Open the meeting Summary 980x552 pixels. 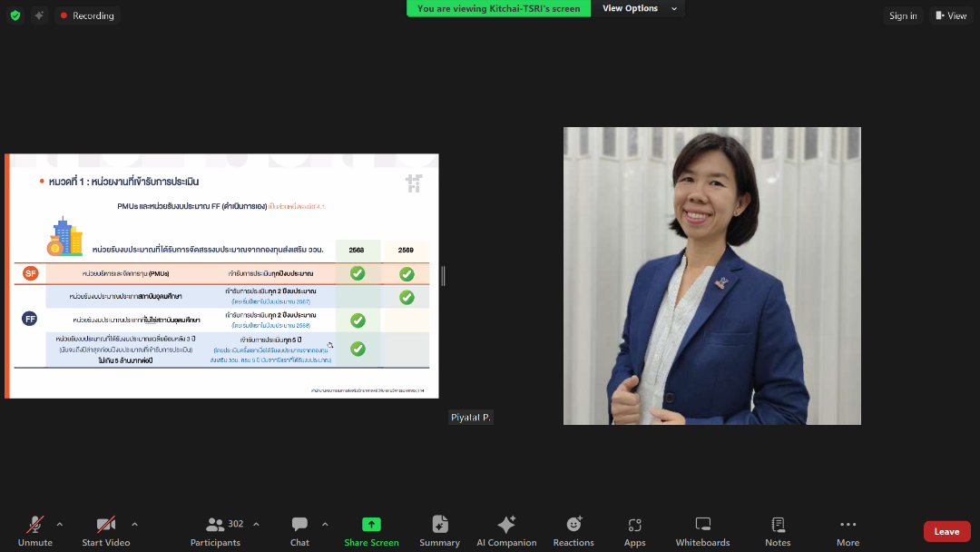point(439,531)
